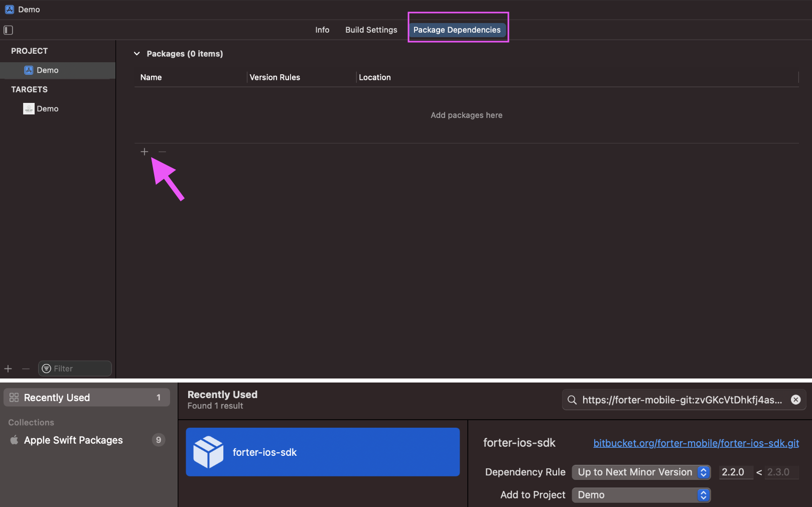Select the forter-ios-sdk package result
This screenshot has height=507, width=812.
pos(323,452)
